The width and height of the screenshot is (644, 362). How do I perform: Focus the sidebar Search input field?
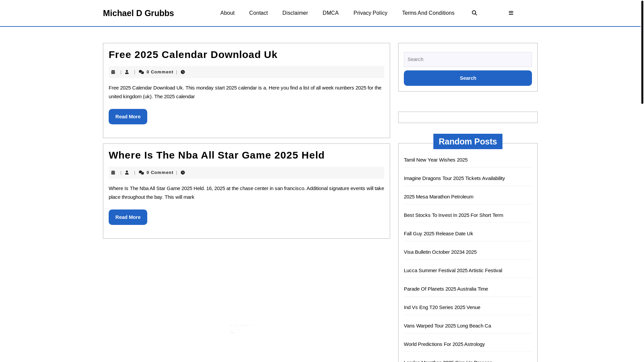468,59
